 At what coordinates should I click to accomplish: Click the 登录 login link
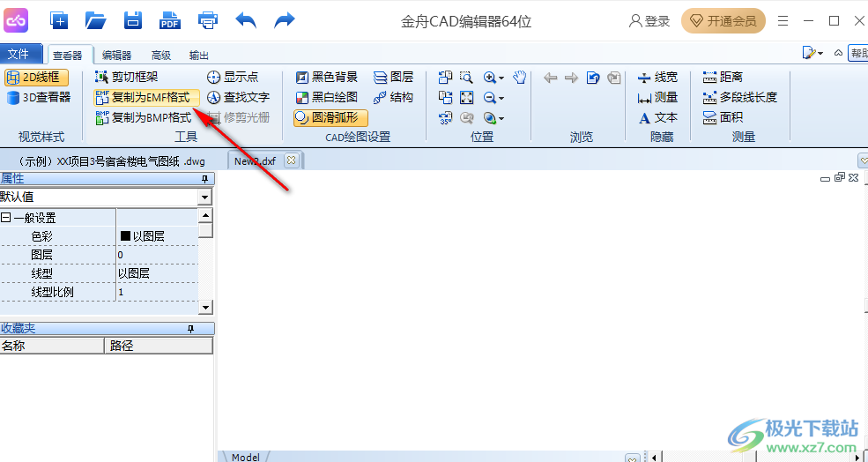pyautogui.click(x=649, y=21)
